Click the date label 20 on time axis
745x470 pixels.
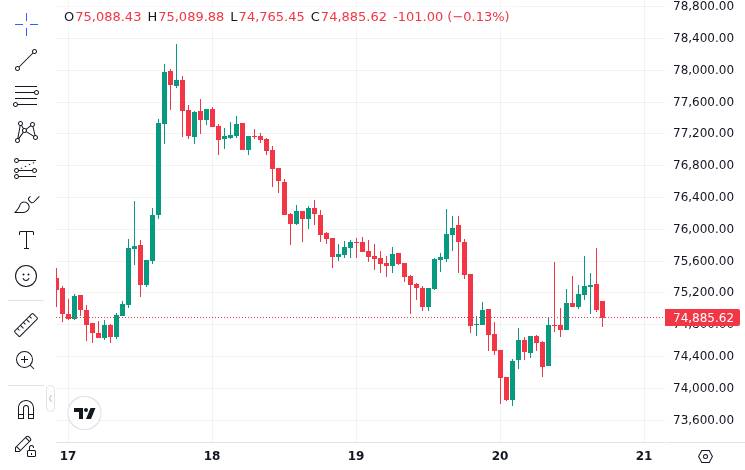point(500,456)
